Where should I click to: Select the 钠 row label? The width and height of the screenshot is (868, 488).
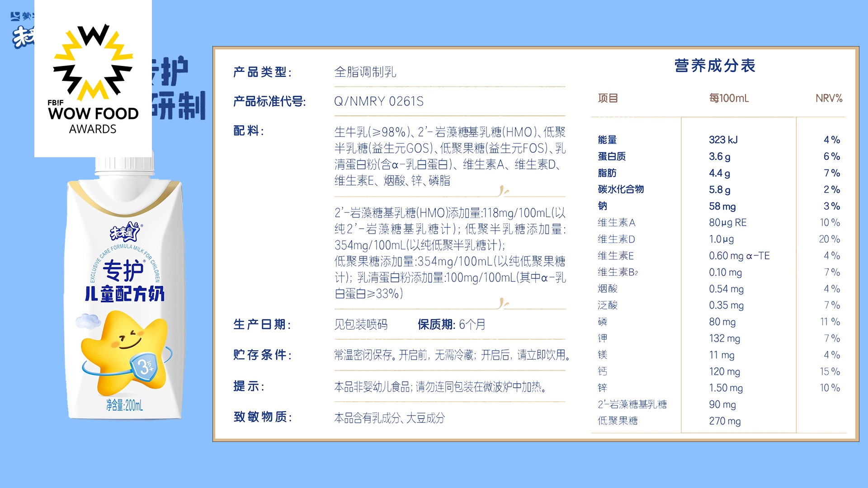[603, 206]
